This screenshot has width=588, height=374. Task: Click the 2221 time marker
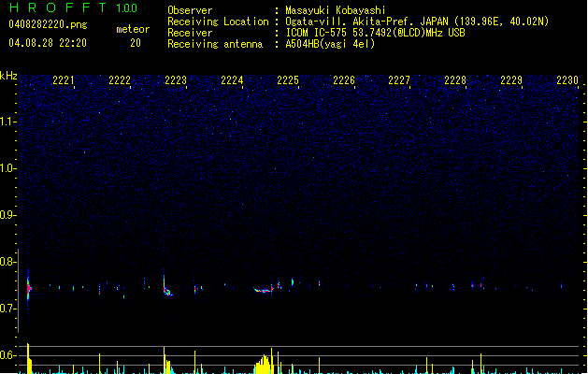[x=64, y=80]
